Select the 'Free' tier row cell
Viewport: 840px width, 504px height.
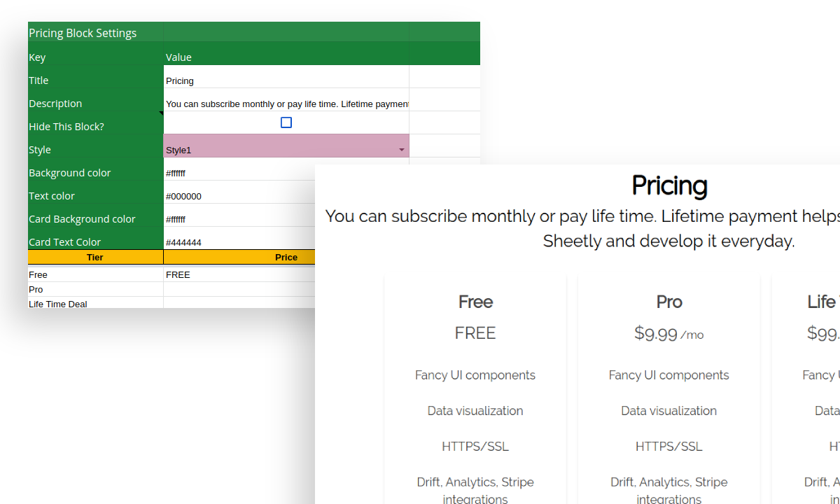tap(96, 274)
